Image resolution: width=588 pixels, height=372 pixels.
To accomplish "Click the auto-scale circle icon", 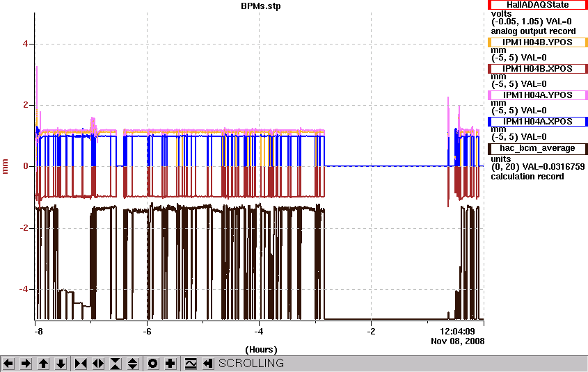I will [153, 364].
